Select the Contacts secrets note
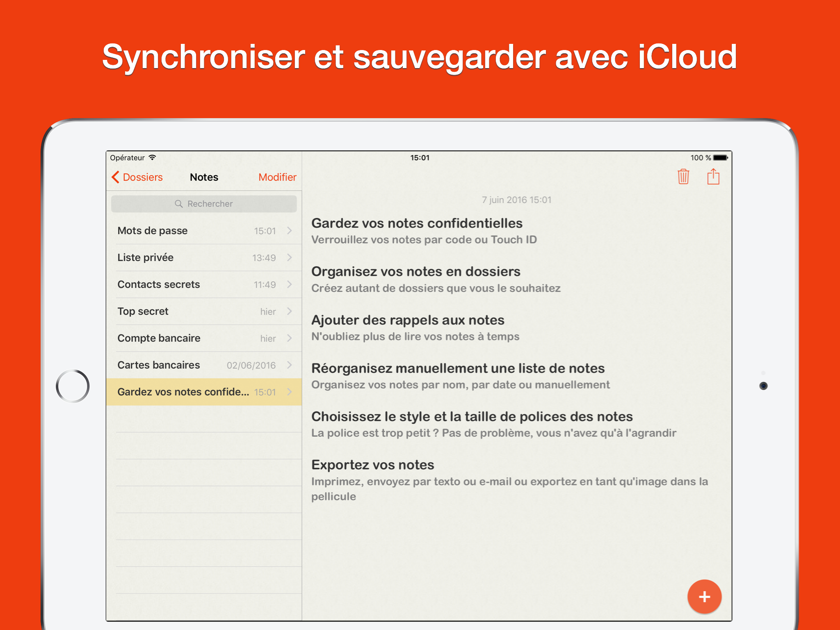 [159, 284]
